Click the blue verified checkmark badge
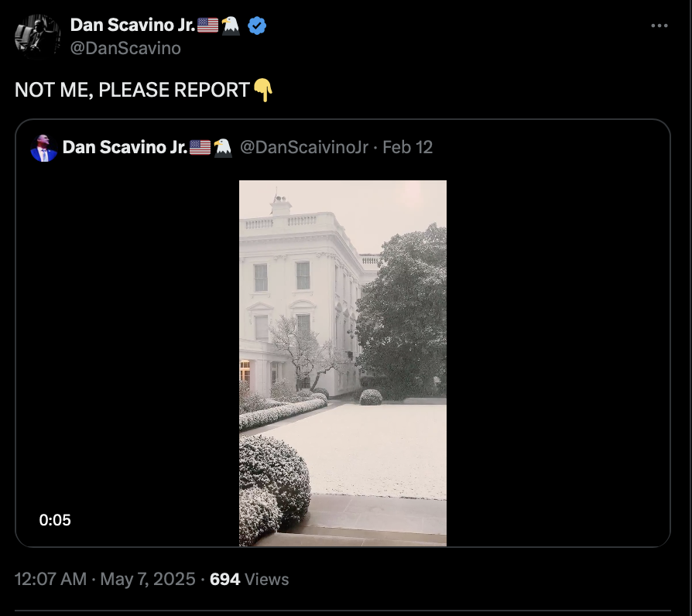 (x=257, y=26)
